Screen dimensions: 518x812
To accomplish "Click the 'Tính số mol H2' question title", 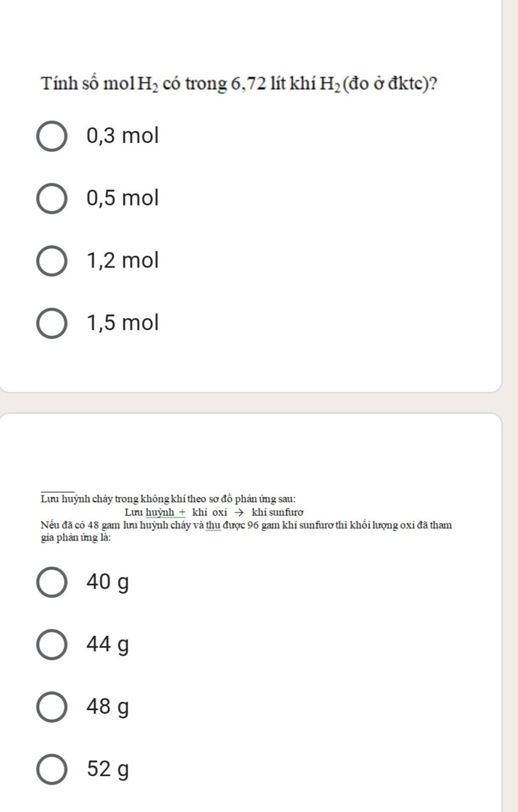I will tap(239, 83).
